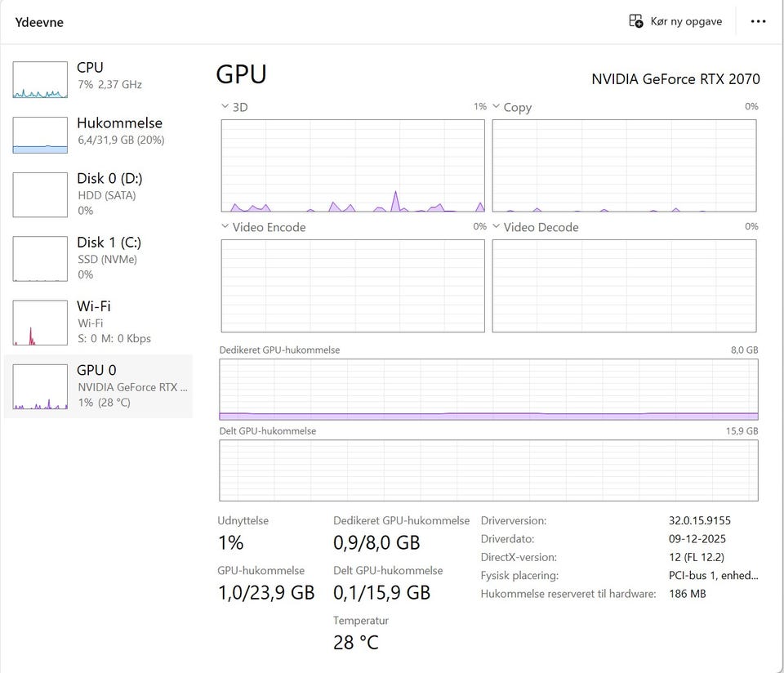The image size is (784, 673).
Task: Click the Video Encode graph area
Action: (x=353, y=286)
